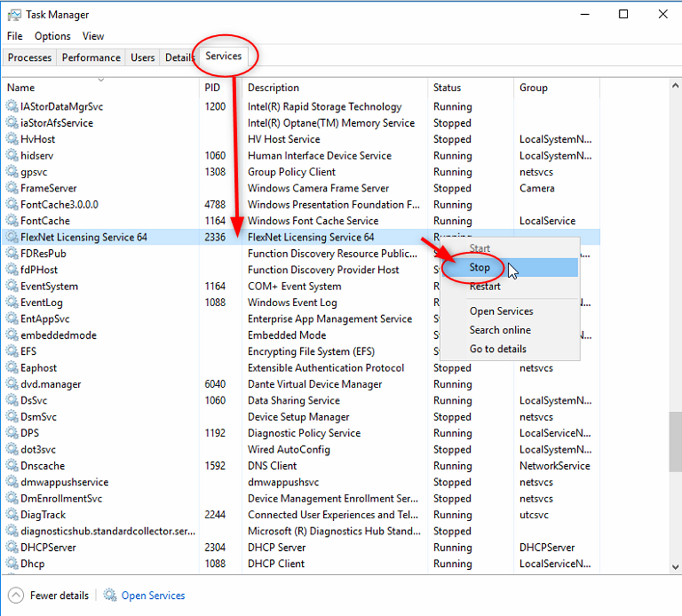Collapse view with Fewer details arrow
Viewport: 682px width, 616px height.
pos(16,595)
